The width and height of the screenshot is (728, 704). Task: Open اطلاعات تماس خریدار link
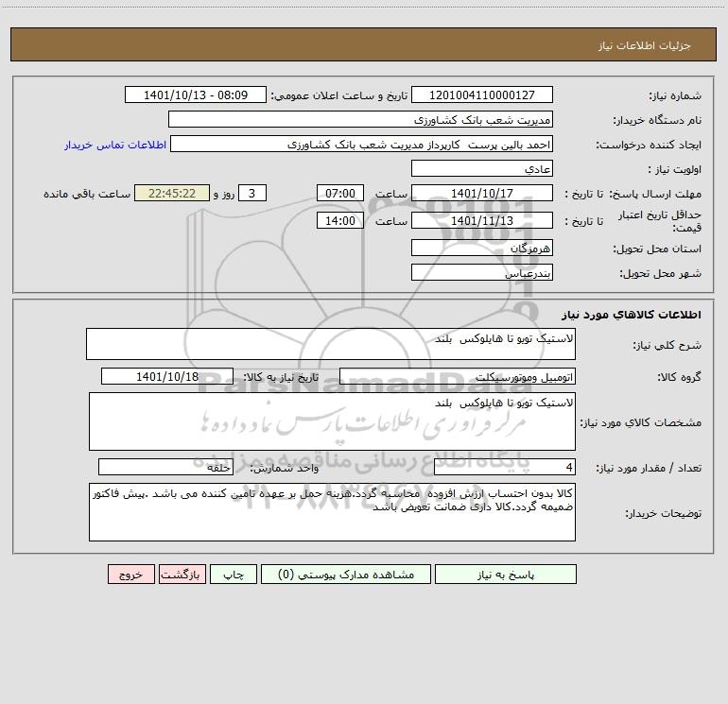coord(115,145)
